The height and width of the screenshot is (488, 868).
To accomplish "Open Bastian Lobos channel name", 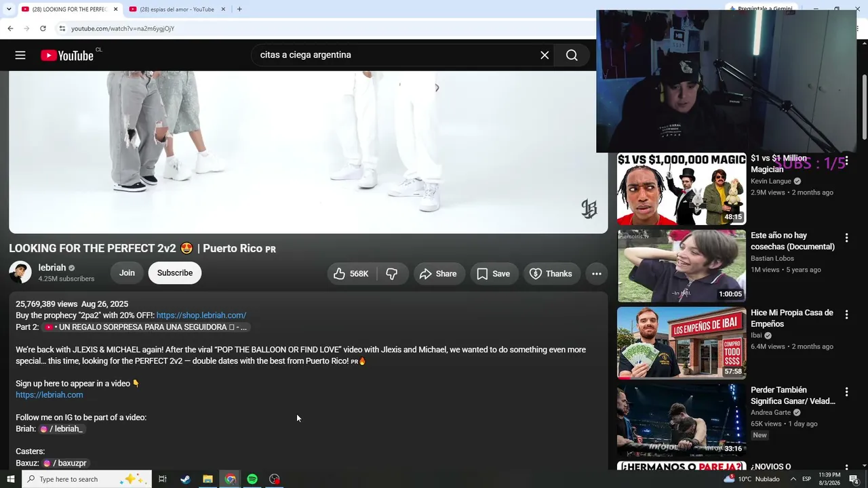I will (x=772, y=258).
